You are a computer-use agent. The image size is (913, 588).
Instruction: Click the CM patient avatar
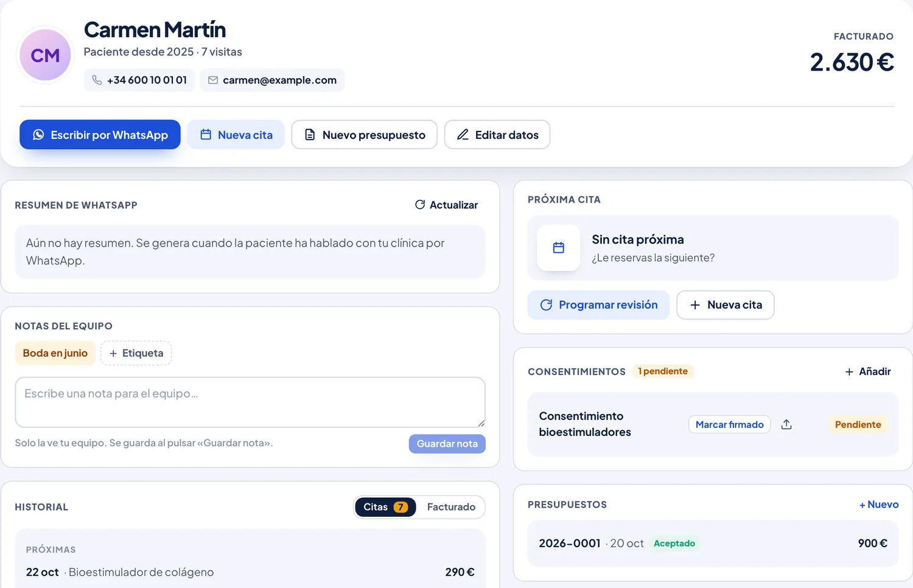coord(46,55)
